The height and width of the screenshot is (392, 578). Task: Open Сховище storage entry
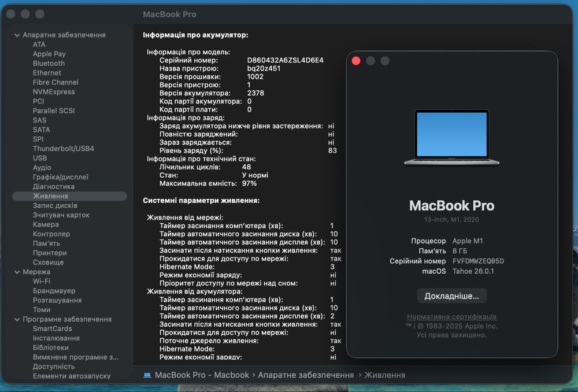[x=48, y=263]
